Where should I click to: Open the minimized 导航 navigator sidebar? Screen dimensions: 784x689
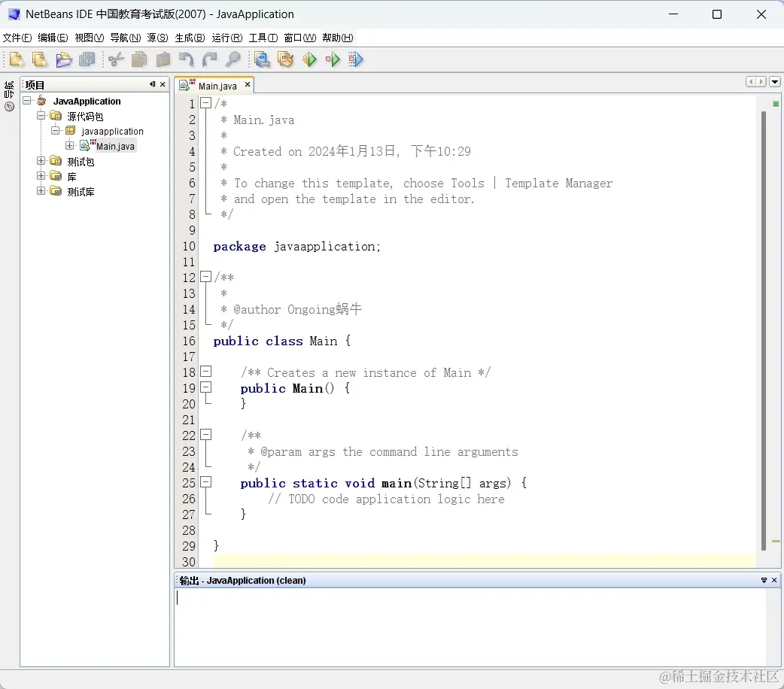tap(9, 96)
